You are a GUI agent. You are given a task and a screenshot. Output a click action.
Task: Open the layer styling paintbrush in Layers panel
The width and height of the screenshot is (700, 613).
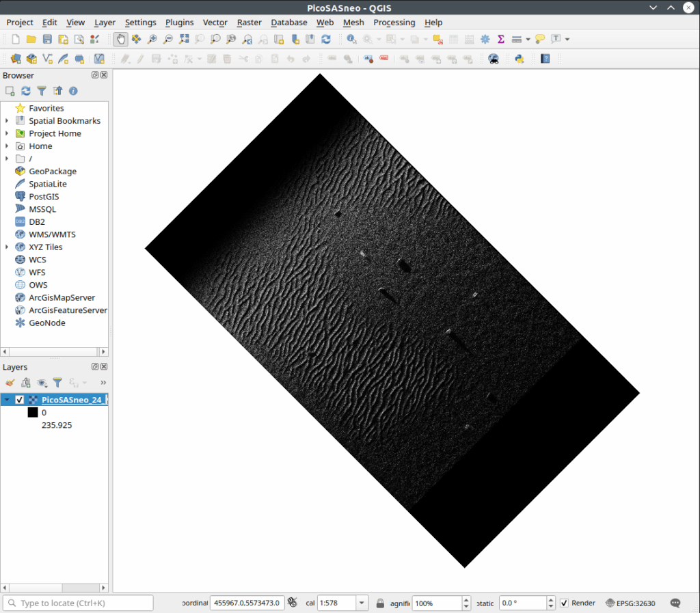tap(10, 383)
